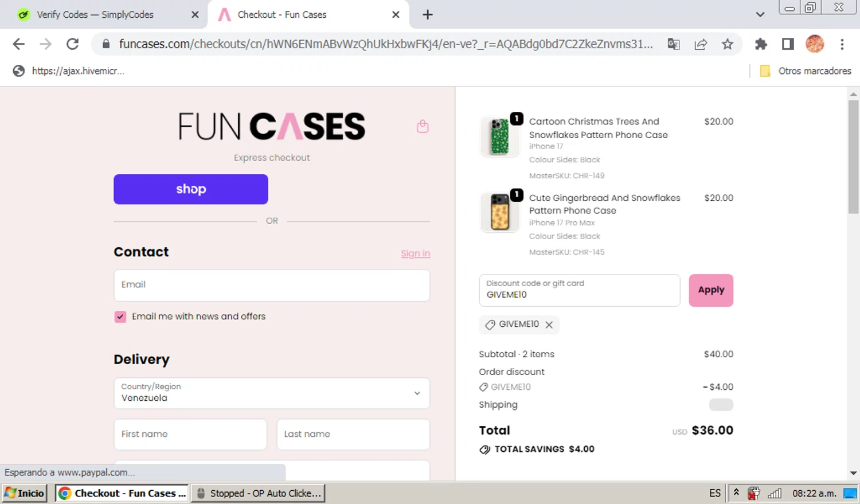The width and height of the screenshot is (860, 504).
Task: Select Checkout - Fun Cases taskbar button
Action: (122, 493)
